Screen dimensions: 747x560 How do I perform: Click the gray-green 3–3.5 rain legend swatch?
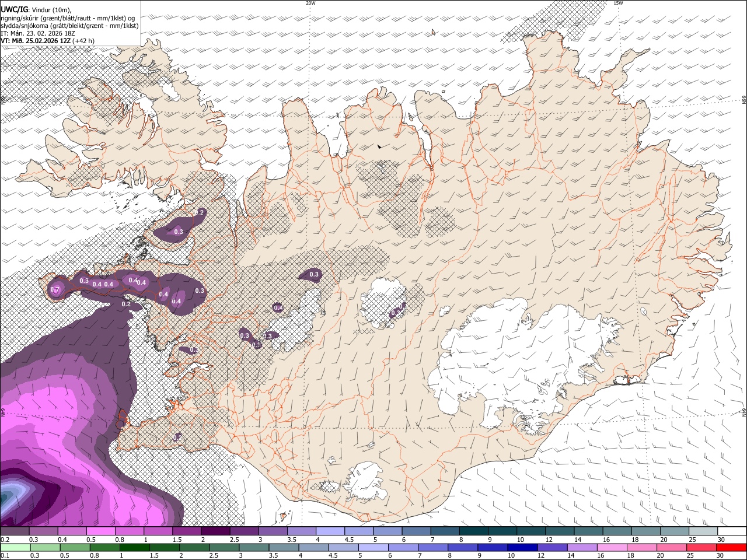coord(253,547)
